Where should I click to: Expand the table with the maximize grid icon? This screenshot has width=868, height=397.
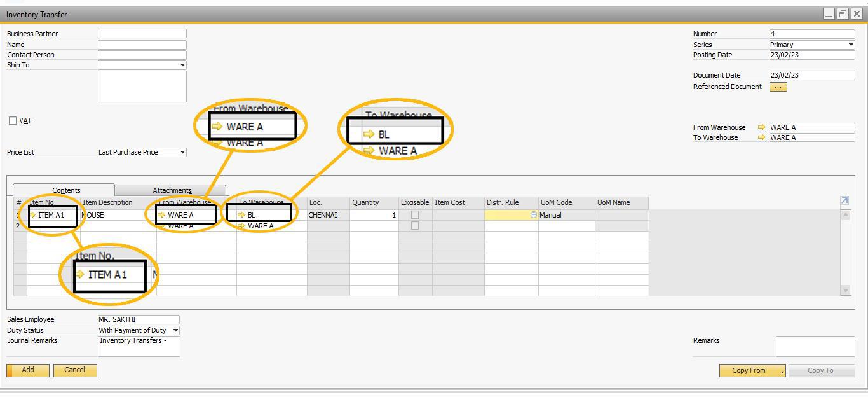[x=844, y=201]
